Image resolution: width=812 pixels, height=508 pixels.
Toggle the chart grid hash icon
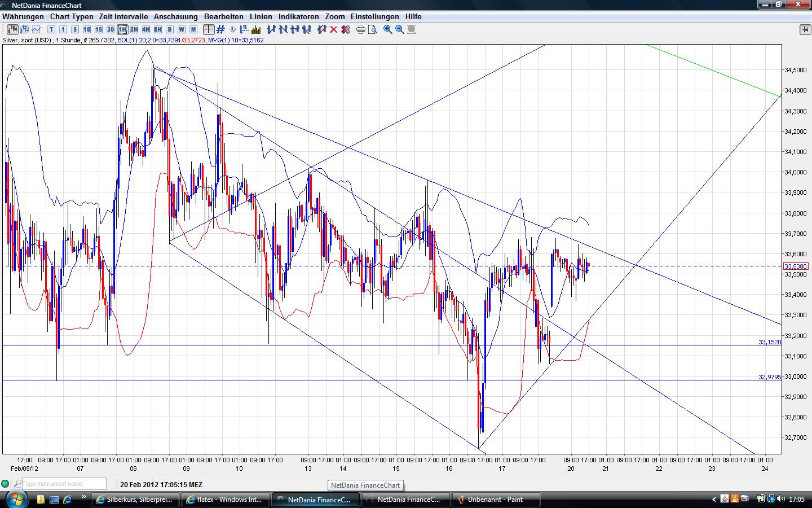tap(220, 29)
